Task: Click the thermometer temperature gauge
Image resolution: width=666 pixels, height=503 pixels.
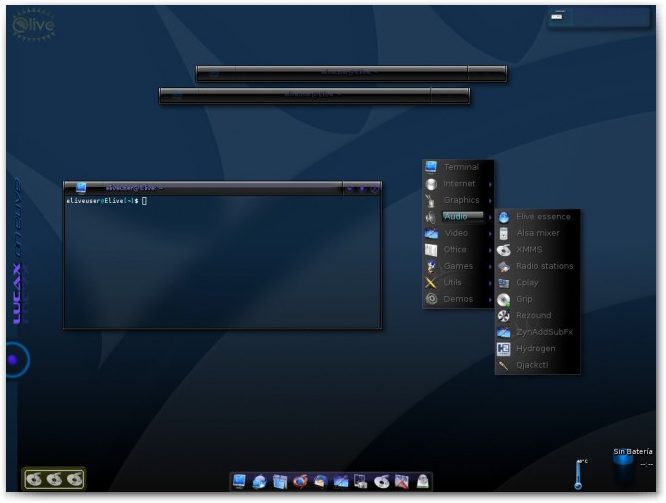Action: (579, 474)
